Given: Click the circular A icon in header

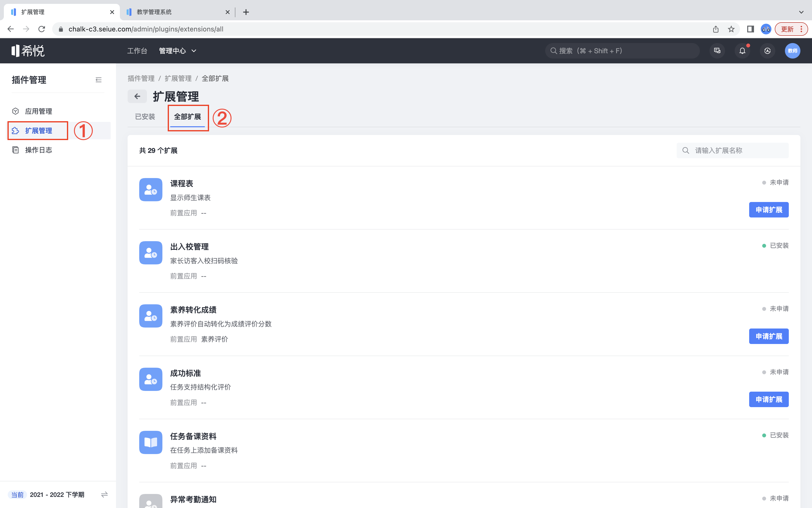Looking at the screenshot, I should [767, 51].
